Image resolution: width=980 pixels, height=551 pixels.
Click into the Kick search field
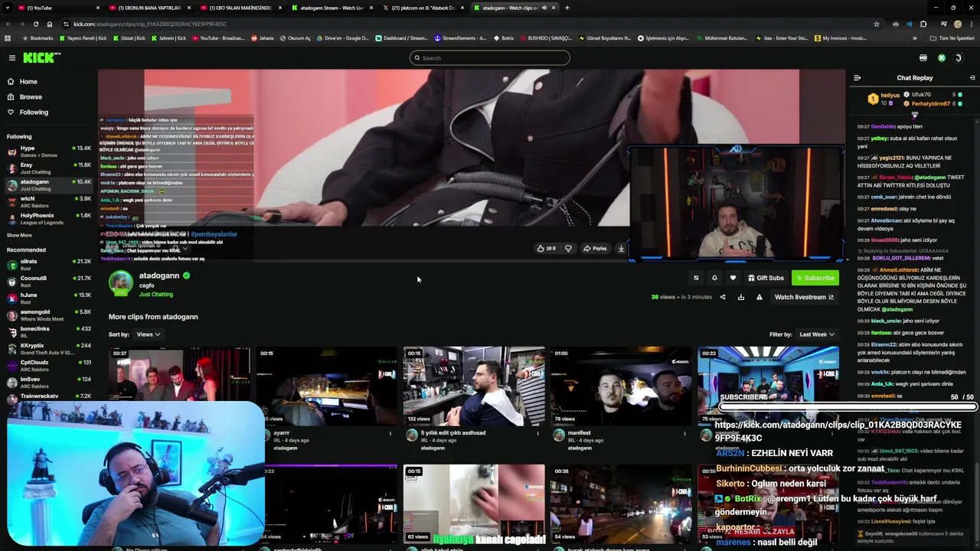[x=490, y=58]
